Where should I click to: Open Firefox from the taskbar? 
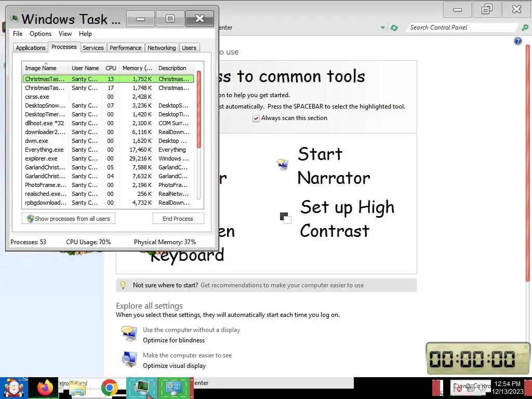45,388
